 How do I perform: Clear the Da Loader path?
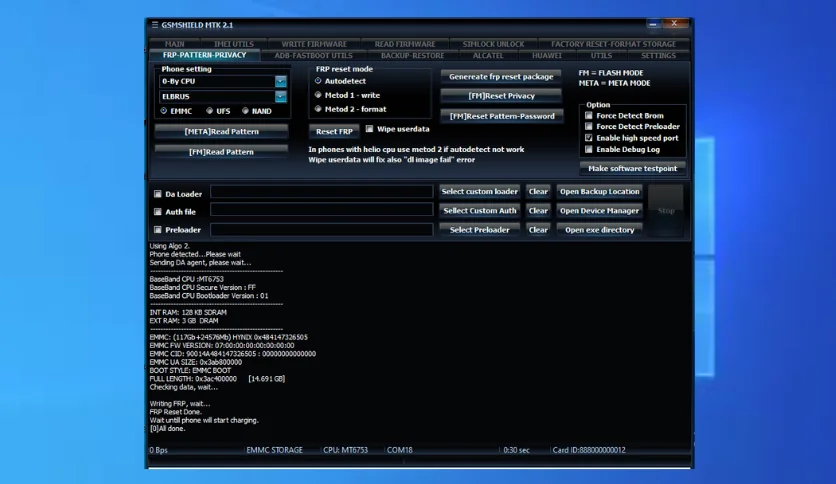(538, 191)
